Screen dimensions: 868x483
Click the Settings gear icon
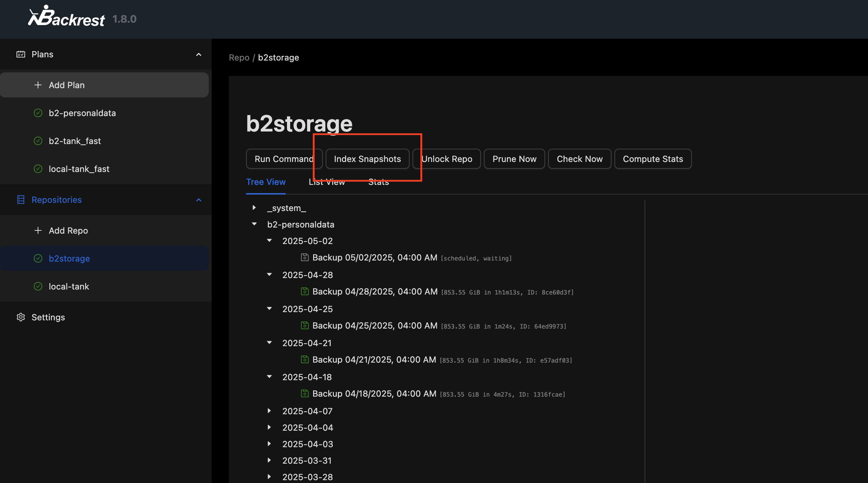pos(21,317)
